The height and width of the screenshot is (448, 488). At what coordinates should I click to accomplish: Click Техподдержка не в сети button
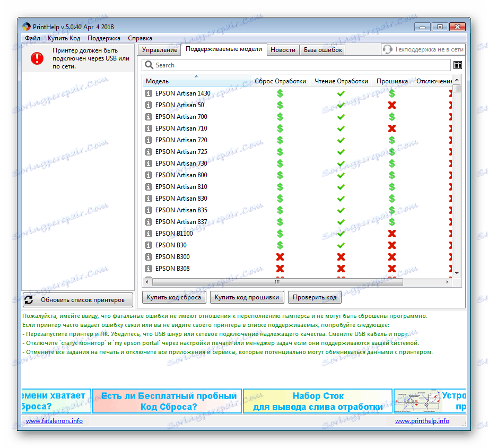[x=423, y=49]
